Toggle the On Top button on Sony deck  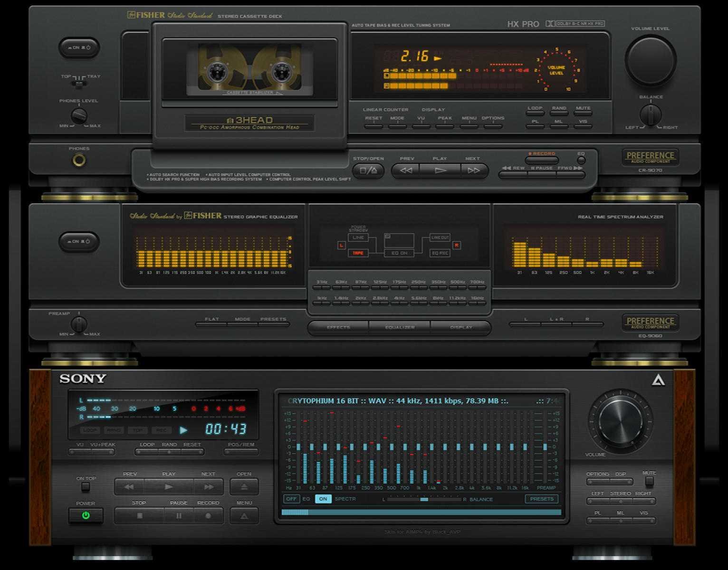(86, 487)
